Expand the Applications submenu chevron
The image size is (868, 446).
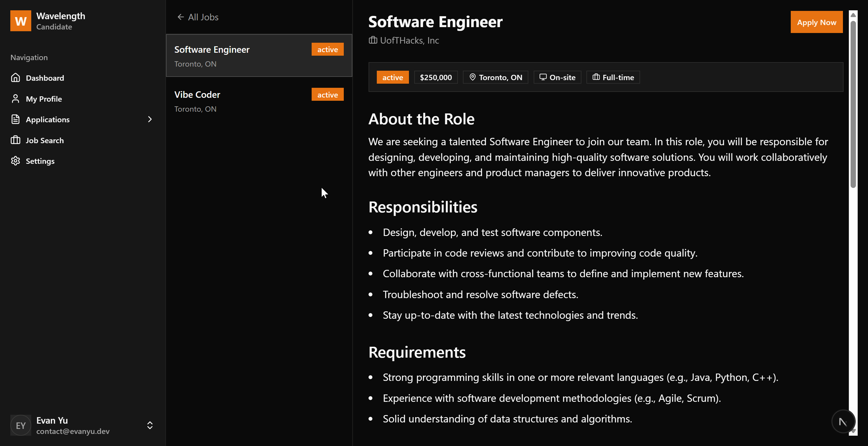tap(149, 119)
